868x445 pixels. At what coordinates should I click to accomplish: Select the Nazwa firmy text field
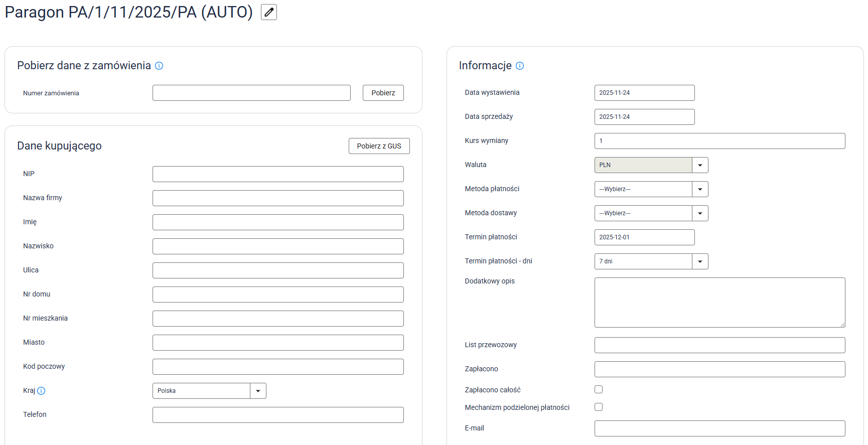point(278,198)
